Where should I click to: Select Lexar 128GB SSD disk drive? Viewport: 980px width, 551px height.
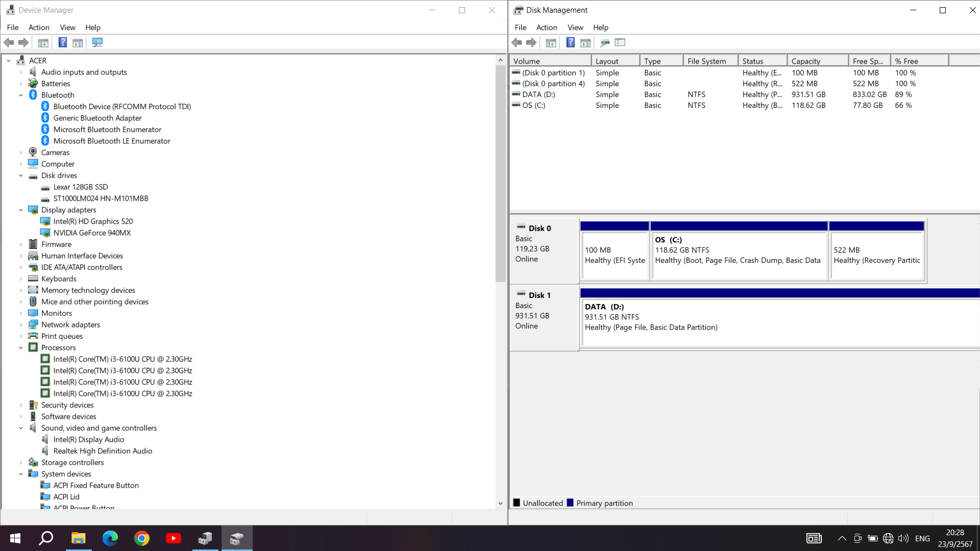pyautogui.click(x=81, y=187)
